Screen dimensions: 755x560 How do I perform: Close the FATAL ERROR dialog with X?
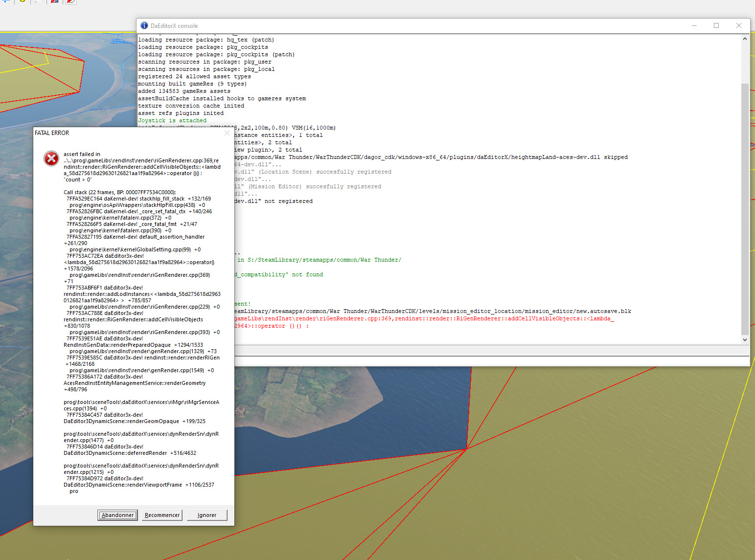pyautogui.click(x=227, y=133)
